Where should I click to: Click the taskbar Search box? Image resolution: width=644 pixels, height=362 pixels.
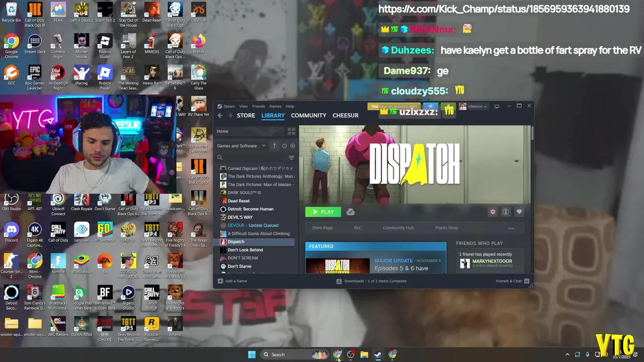(296, 354)
